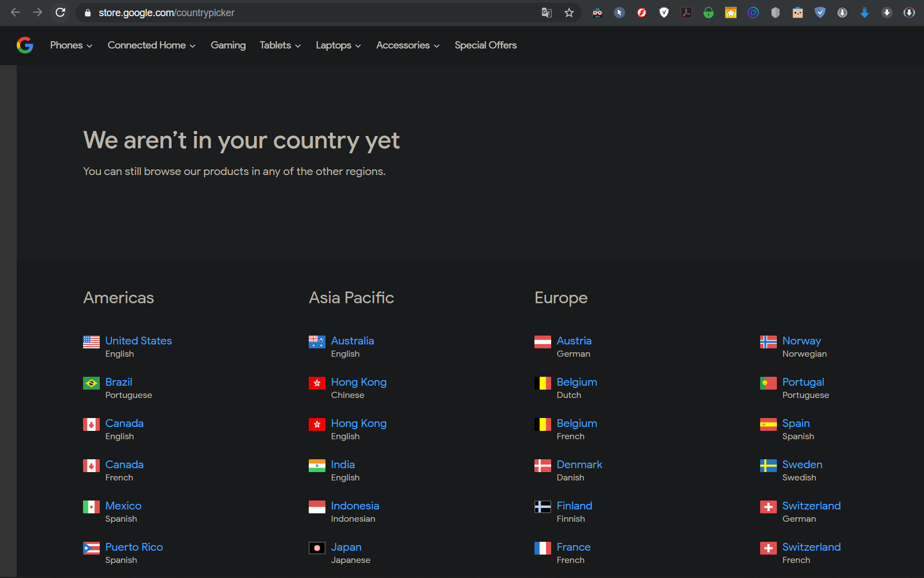The image size is (924, 578).
Task: Open the purple circle-square extension
Action: [x=753, y=13]
